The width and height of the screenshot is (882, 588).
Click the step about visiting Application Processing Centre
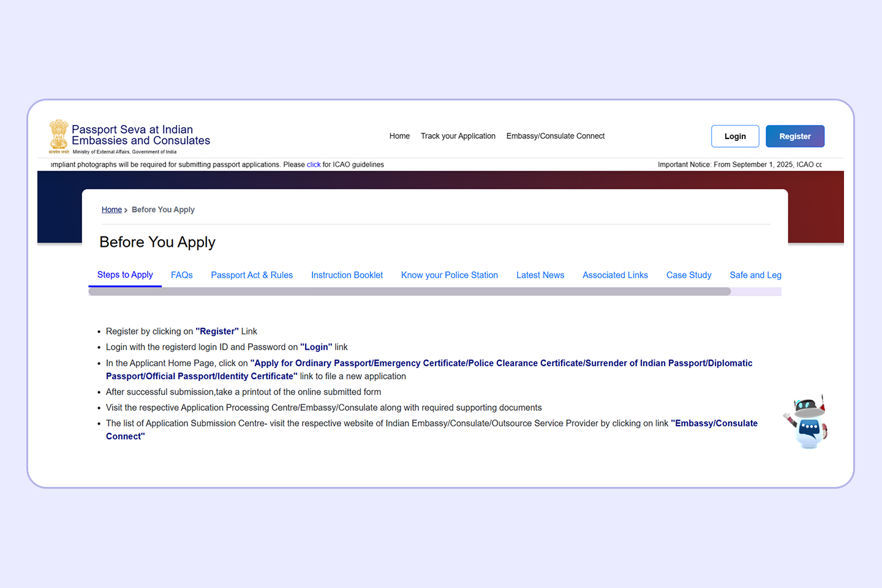coord(324,407)
